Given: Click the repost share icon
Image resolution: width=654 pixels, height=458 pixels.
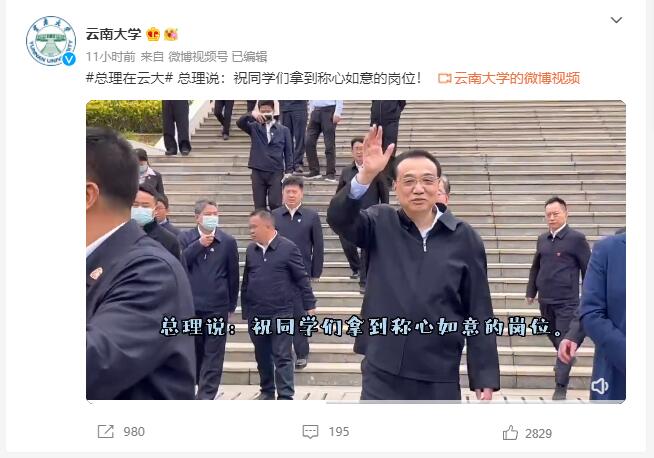Looking at the screenshot, I should pyautogui.click(x=106, y=432).
